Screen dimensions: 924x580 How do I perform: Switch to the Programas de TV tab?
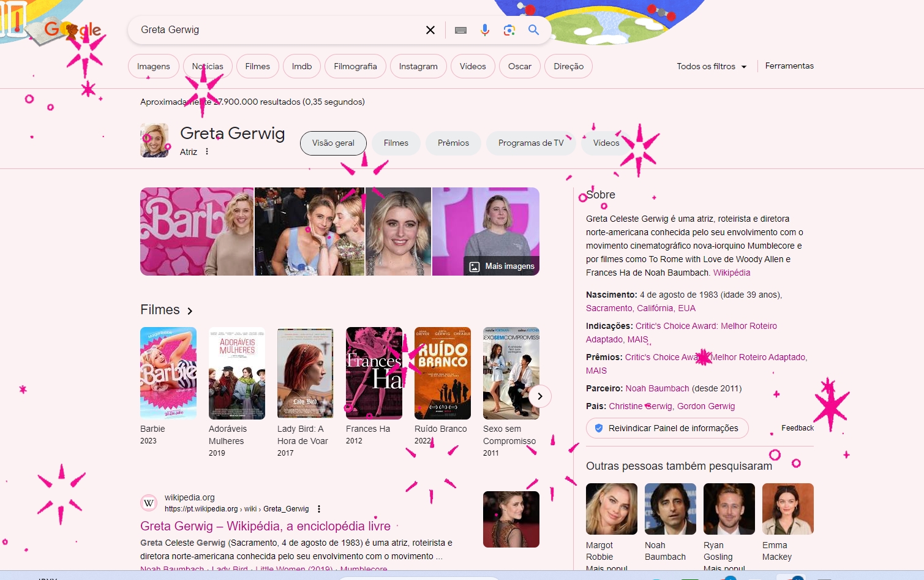coord(531,143)
